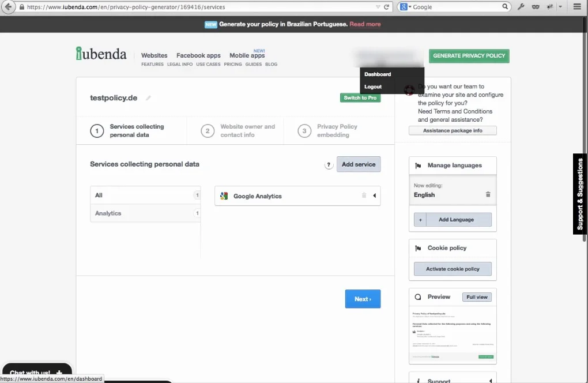Viewport: 588px width, 383px height.
Task: Click the question mark help icon
Action: (x=329, y=165)
